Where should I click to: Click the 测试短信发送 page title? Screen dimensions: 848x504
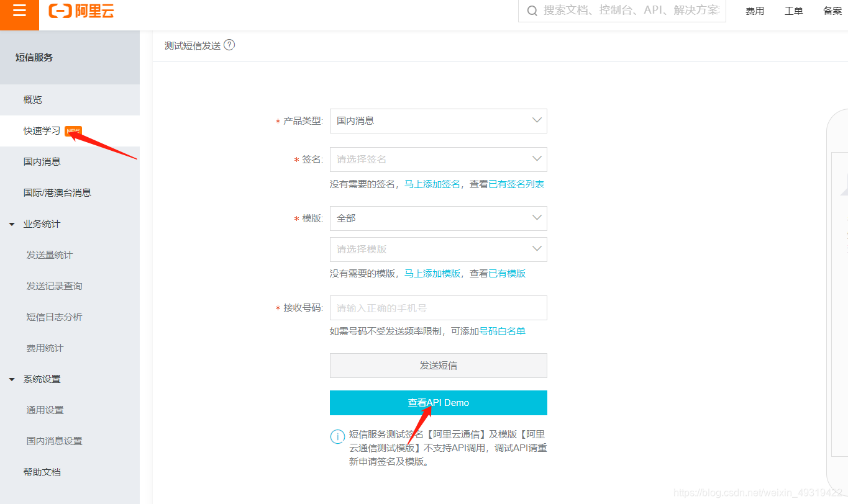click(x=193, y=45)
